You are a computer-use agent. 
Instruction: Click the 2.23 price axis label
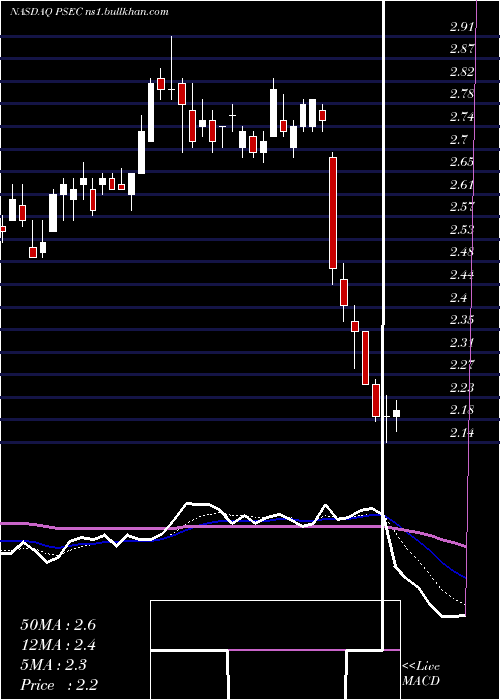(462, 388)
